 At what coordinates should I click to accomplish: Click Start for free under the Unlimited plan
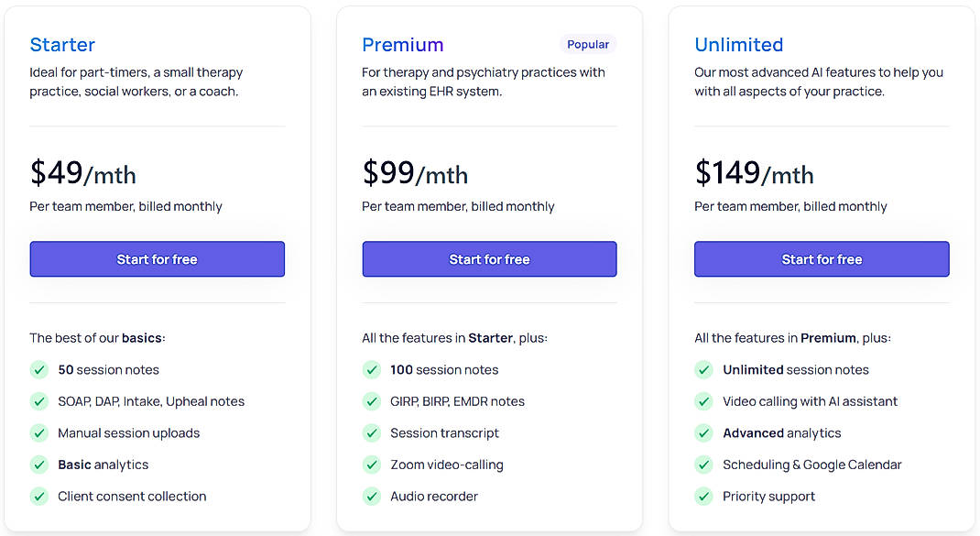(822, 259)
